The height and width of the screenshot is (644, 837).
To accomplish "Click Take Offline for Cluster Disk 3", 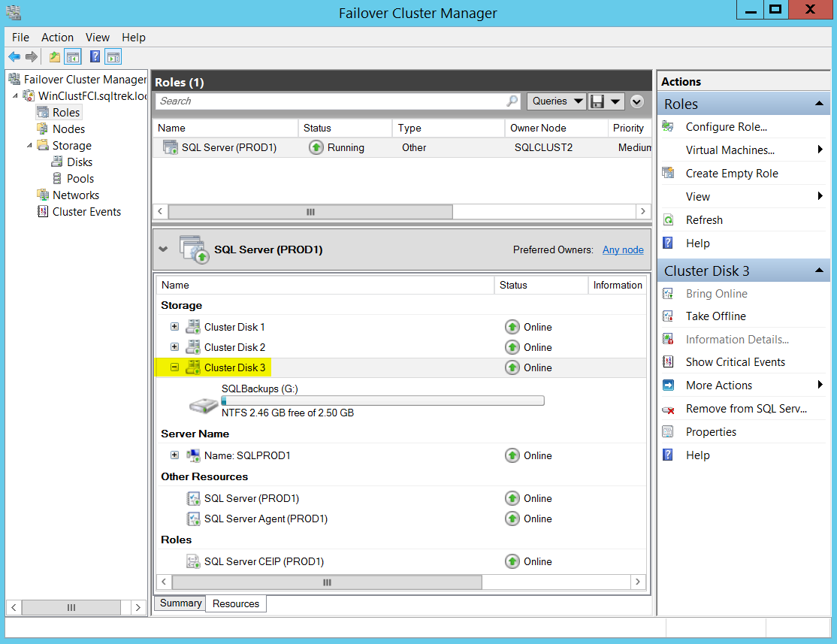I will pyautogui.click(x=716, y=316).
